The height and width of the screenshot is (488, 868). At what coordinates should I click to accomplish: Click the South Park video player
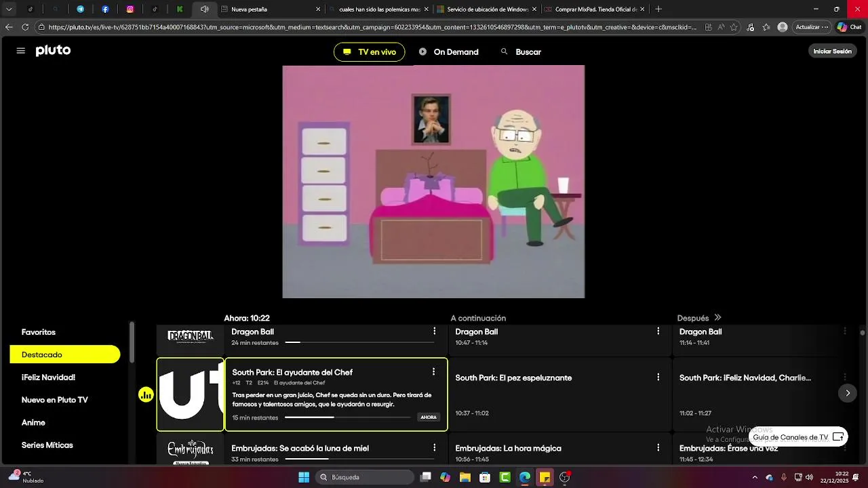pos(433,182)
